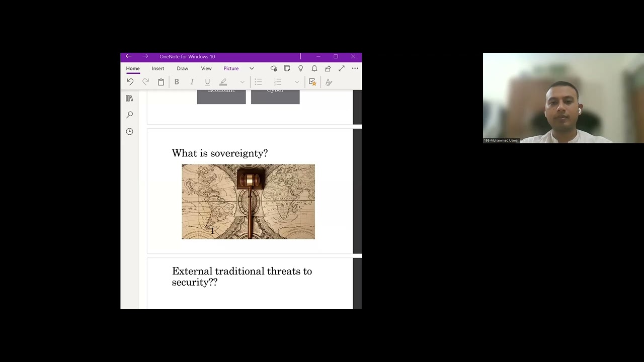
Task: Click the 'What is sovereignty?' heading
Action: coord(220,153)
